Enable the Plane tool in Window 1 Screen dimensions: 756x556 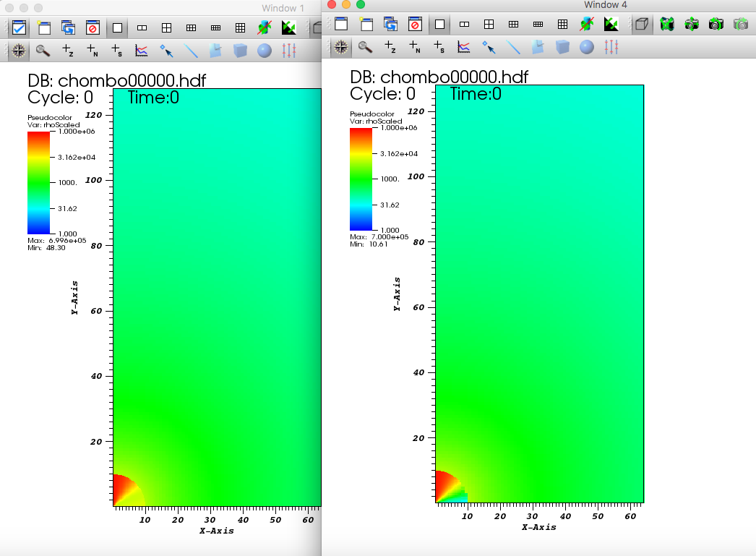pos(215,50)
